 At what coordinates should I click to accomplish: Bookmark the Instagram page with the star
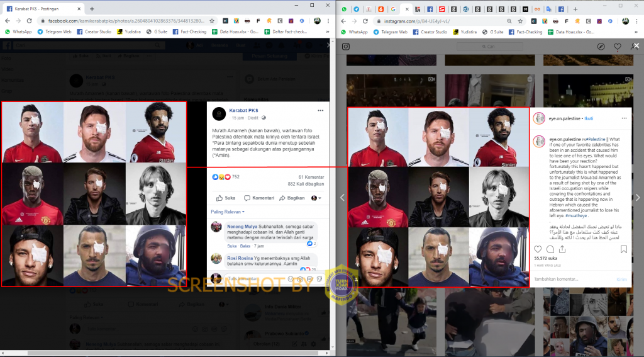tap(520, 21)
